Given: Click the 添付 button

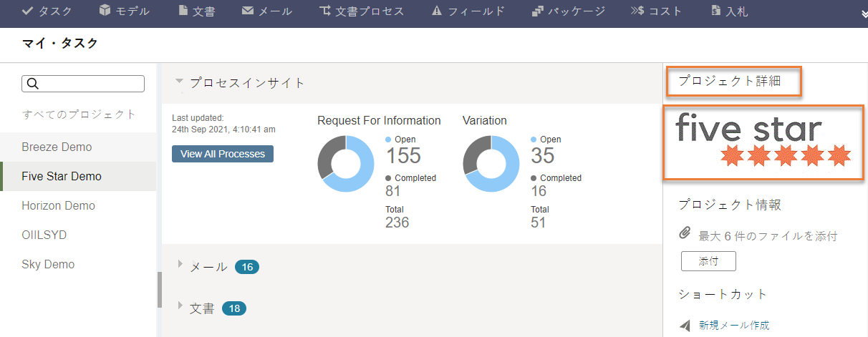Looking at the screenshot, I should 708,262.
